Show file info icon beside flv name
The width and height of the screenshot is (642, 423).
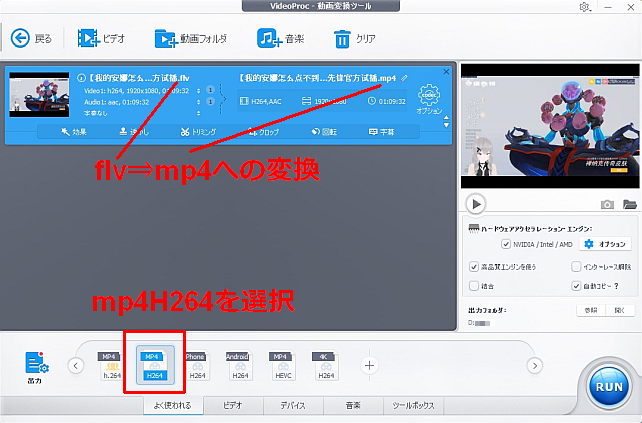[x=81, y=78]
